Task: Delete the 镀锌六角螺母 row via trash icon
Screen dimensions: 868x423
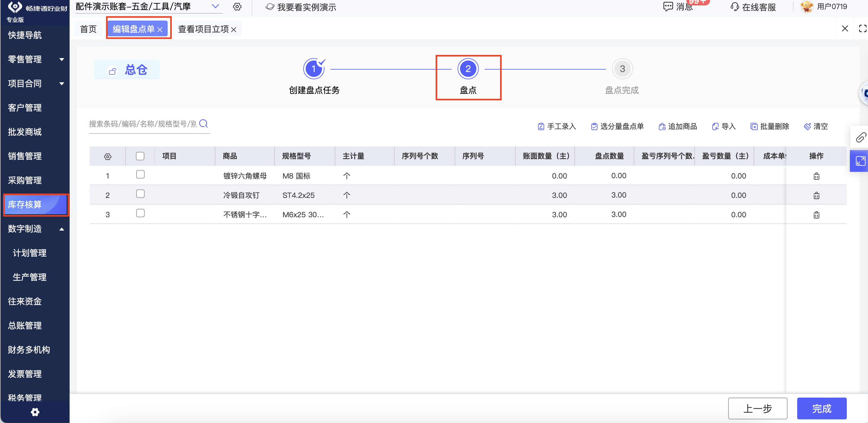Action: pyautogui.click(x=816, y=176)
